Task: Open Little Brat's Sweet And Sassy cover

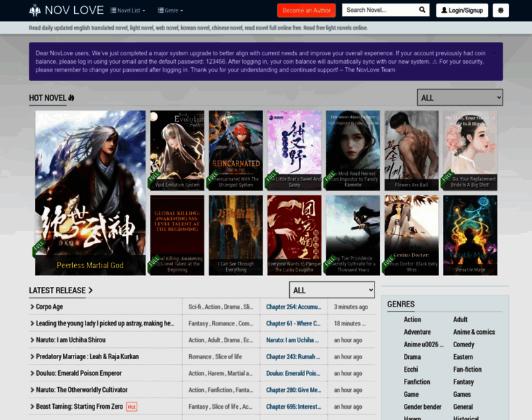Action: pyautogui.click(x=294, y=150)
